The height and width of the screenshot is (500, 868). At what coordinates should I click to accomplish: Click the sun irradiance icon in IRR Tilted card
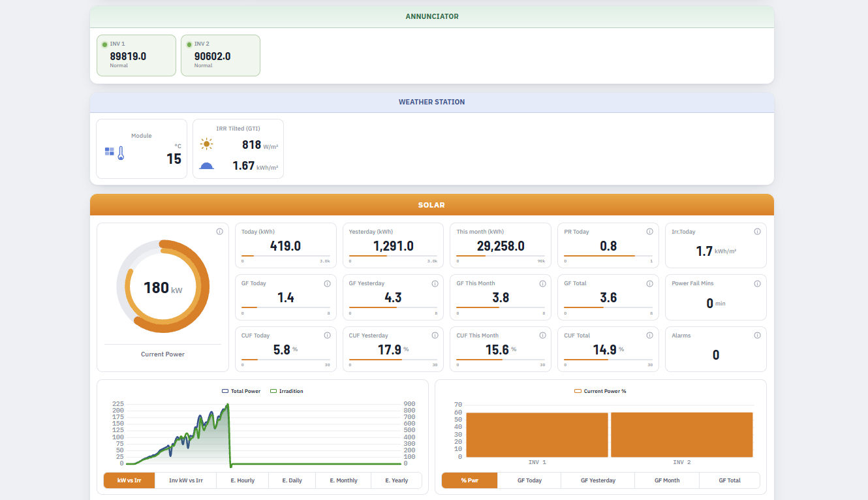(206, 145)
